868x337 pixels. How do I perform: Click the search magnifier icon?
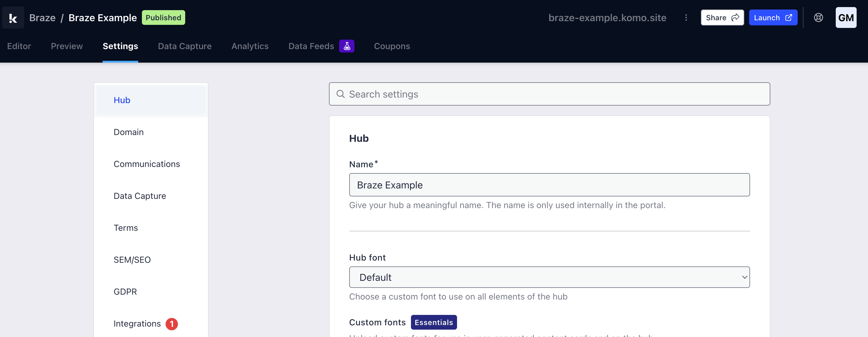340,94
